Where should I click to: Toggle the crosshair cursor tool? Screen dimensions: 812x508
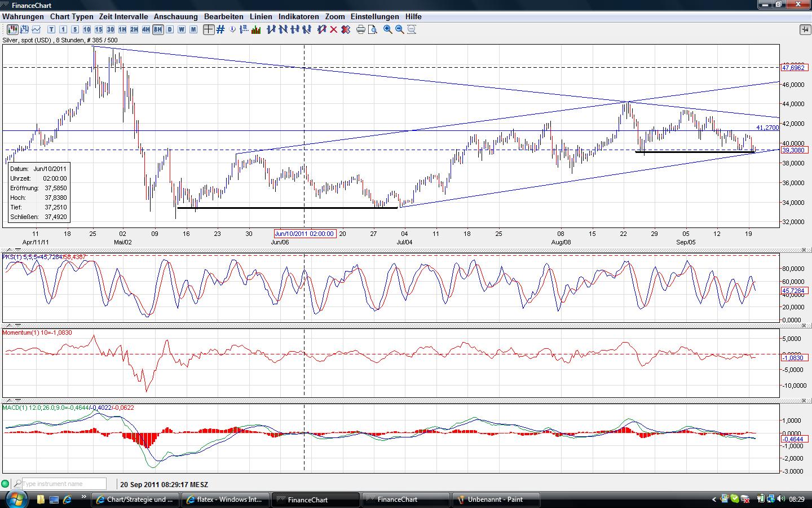pos(209,29)
